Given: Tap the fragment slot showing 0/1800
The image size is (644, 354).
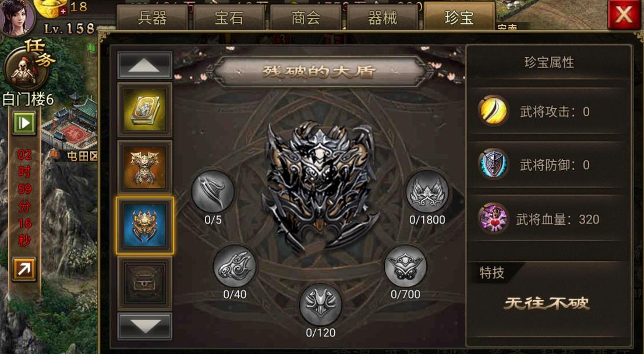Looking at the screenshot, I should (427, 192).
